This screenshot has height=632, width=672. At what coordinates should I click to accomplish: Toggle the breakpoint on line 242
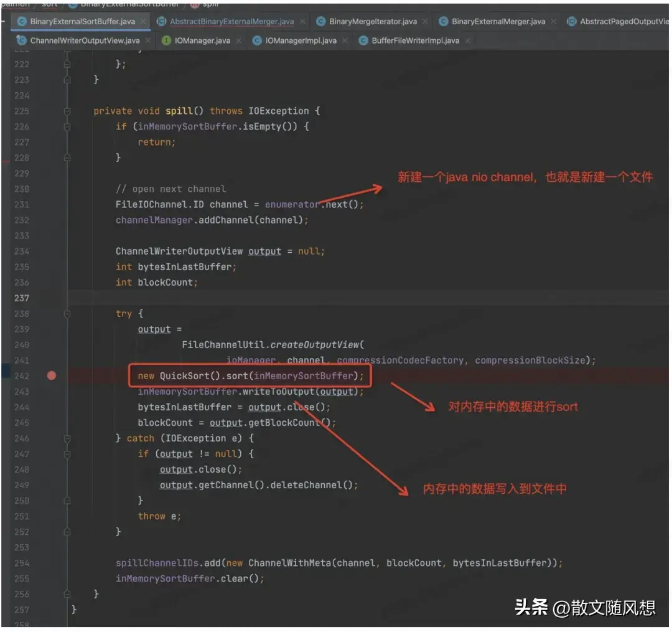[x=52, y=376]
